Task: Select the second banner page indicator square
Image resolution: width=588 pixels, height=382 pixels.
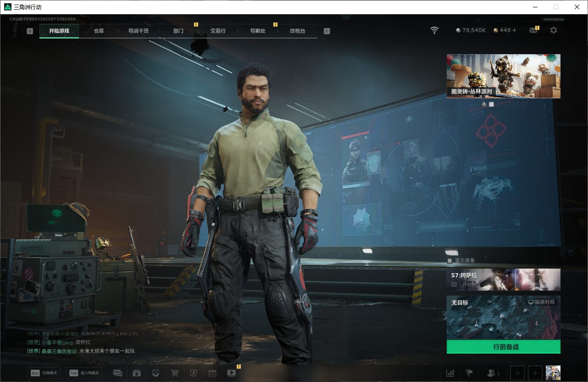Action: 491,104
